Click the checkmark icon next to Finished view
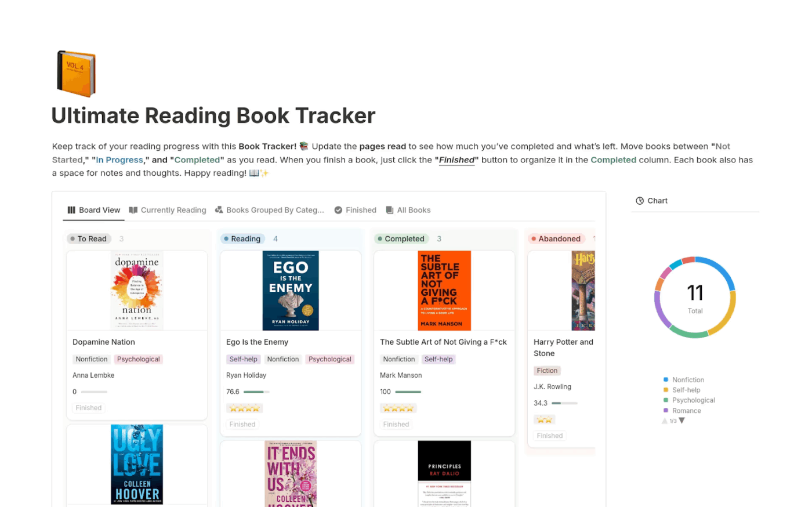Screen dimensions: 812x507 click(x=337, y=210)
